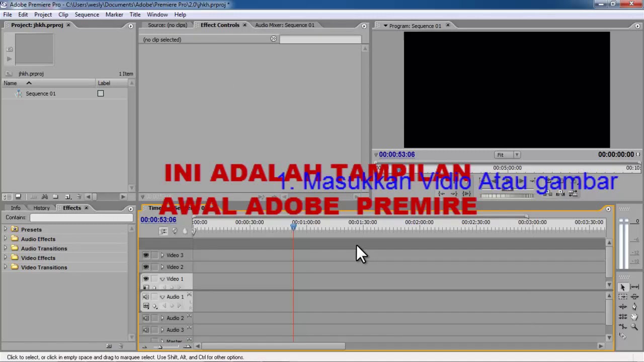The width and height of the screenshot is (644, 362).
Task: Expand the Presets effects folder
Action: click(x=6, y=229)
